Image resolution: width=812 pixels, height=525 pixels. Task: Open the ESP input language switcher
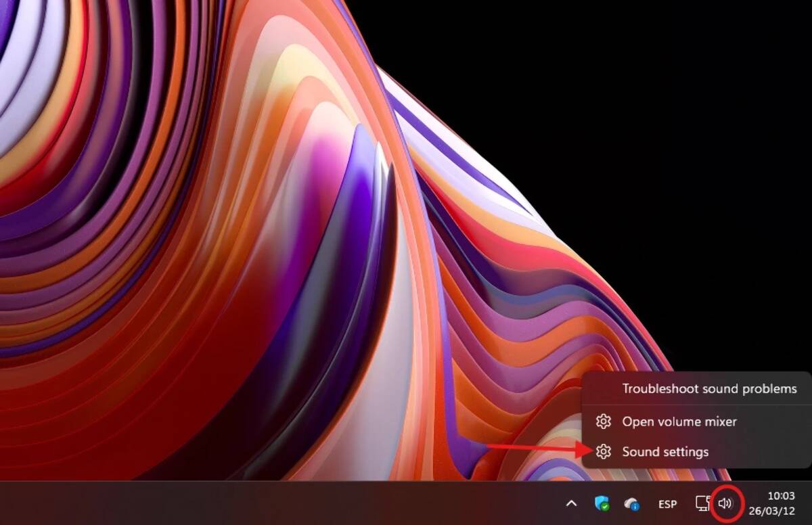(x=667, y=504)
